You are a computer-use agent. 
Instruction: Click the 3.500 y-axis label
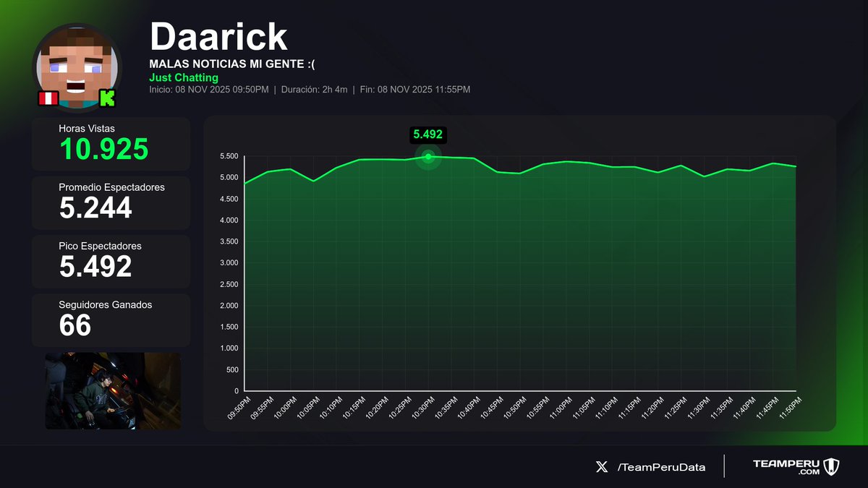[x=229, y=241]
